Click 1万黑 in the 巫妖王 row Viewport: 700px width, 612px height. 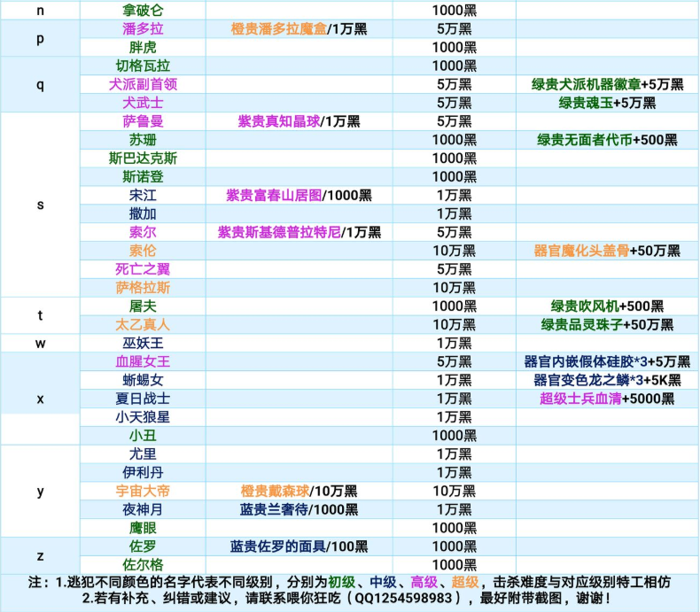(x=454, y=343)
